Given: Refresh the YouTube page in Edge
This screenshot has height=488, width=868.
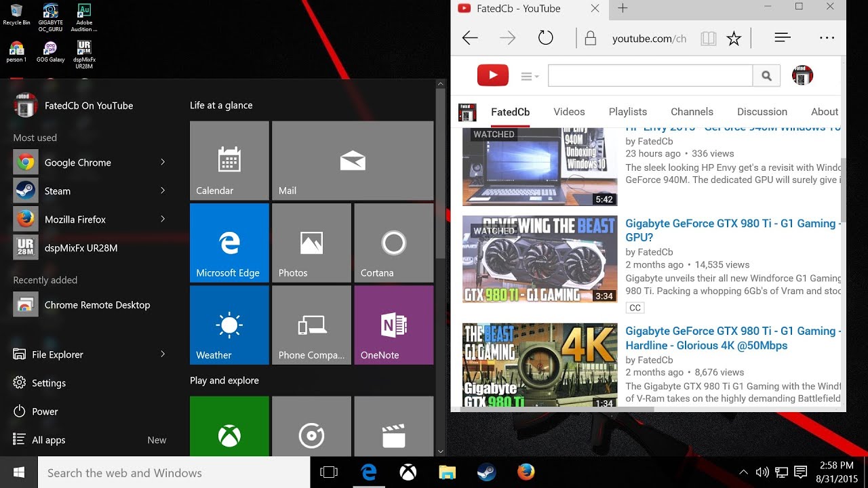Looking at the screenshot, I should pyautogui.click(x=546, y=38).
